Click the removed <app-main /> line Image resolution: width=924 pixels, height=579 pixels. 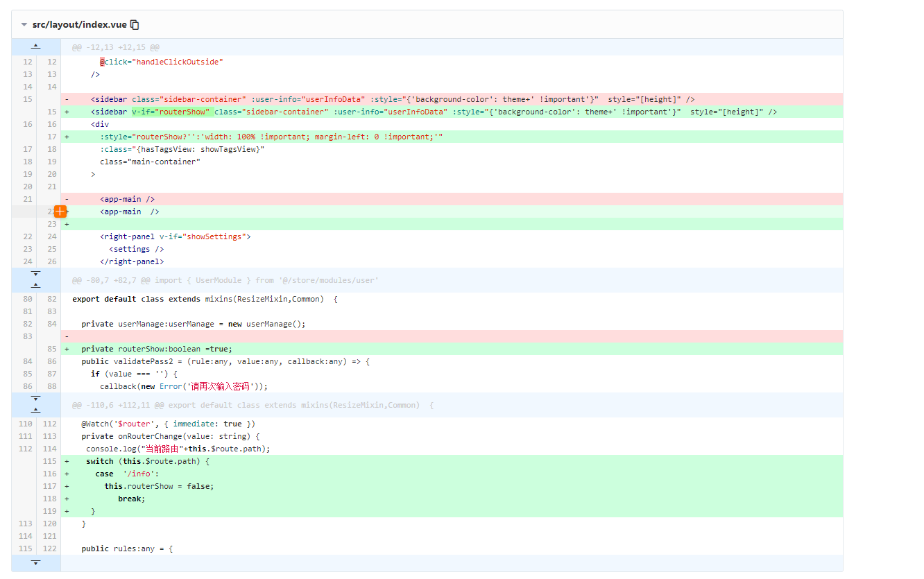click(452, 199)
